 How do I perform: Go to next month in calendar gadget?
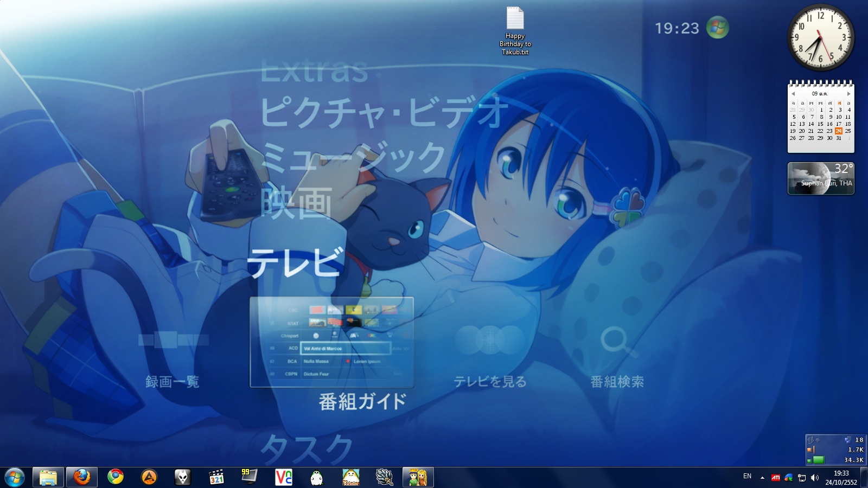pyautogui.click(x=849, y=94)
